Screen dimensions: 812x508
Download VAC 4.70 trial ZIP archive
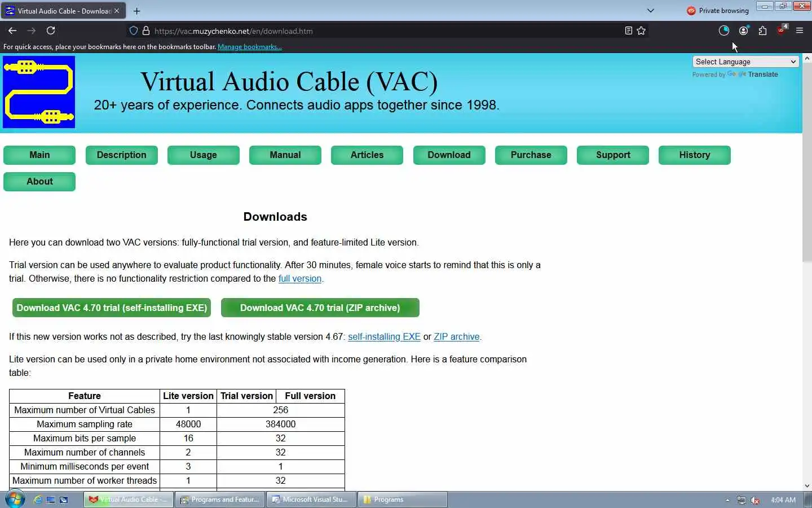tap(320, 308)
